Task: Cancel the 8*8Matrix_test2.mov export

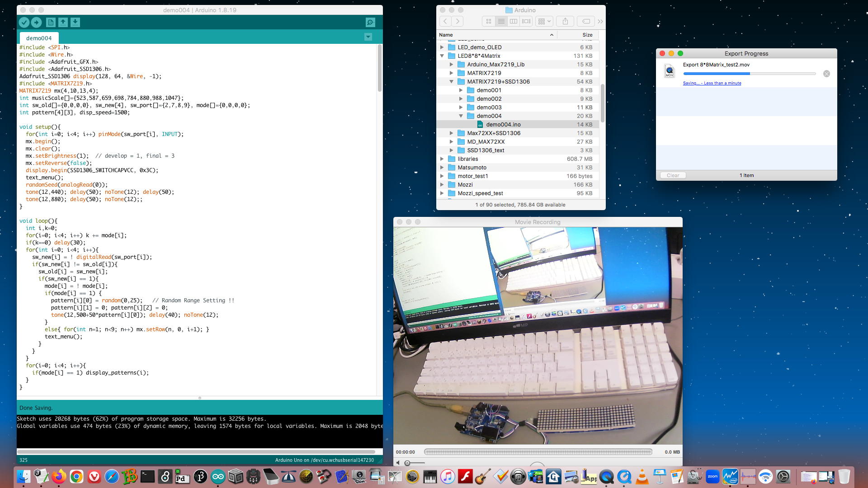Action: [x=826, y=74]
